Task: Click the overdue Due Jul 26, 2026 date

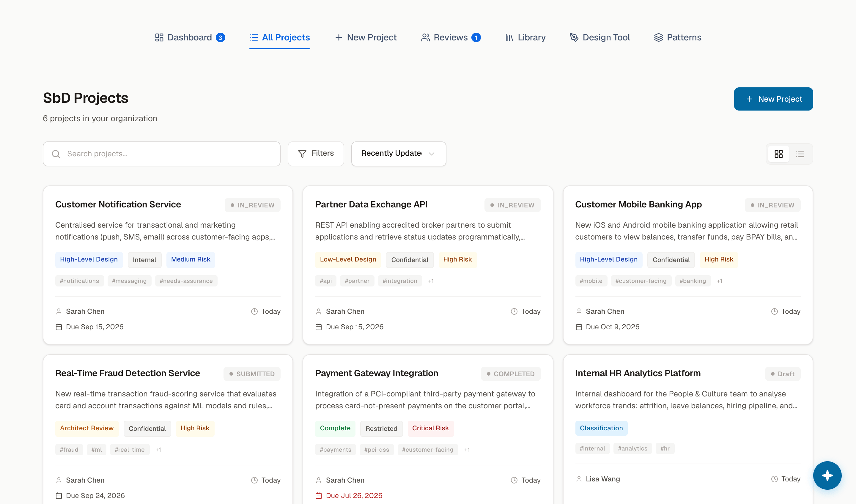Action: tap(349, 495)
